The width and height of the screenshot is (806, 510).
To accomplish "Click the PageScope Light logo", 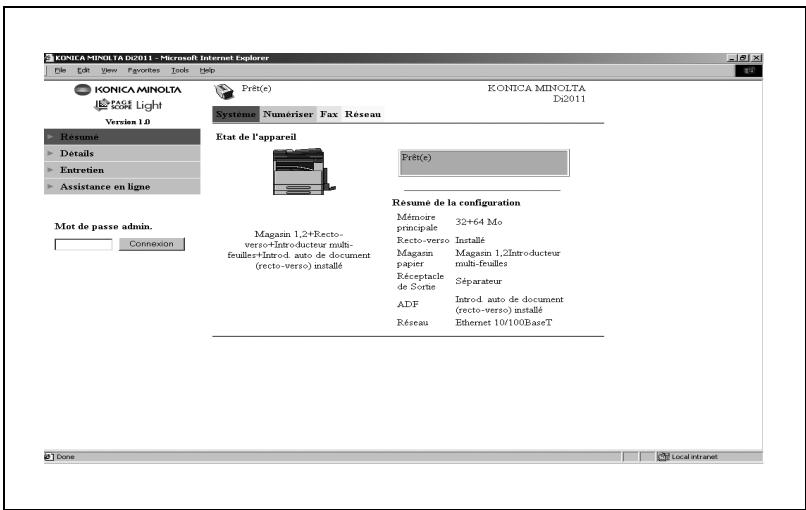I will coord(128,105).
